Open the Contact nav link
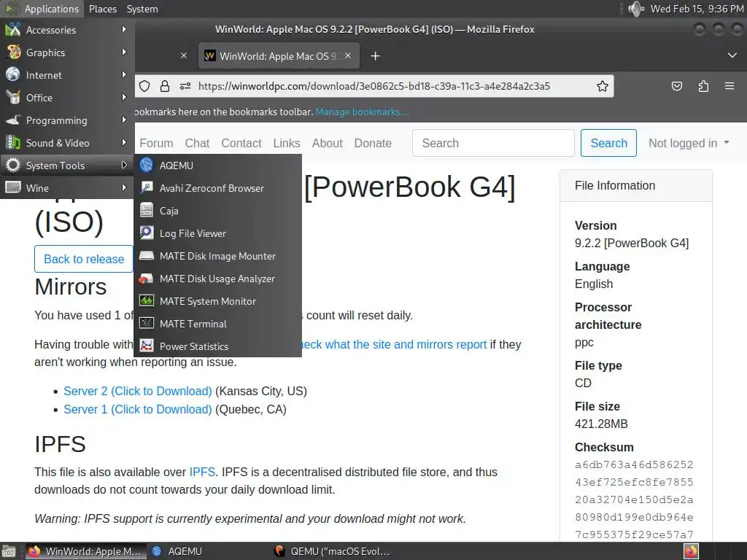This screenshot has height=560, width=747. click(241, 144)
